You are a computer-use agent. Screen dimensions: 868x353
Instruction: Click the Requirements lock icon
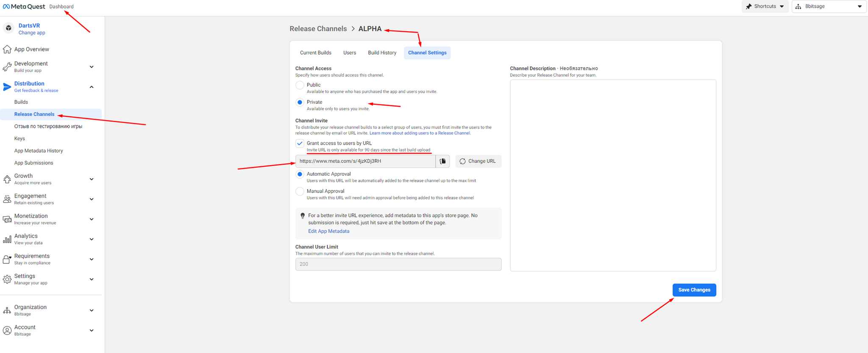tap(7, 259)
